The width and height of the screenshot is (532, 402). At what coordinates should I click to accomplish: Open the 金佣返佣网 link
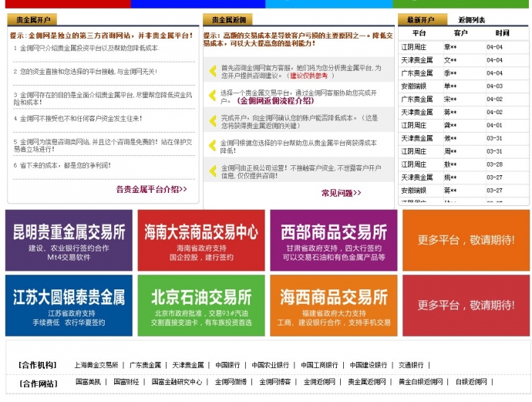coord(319,382)
